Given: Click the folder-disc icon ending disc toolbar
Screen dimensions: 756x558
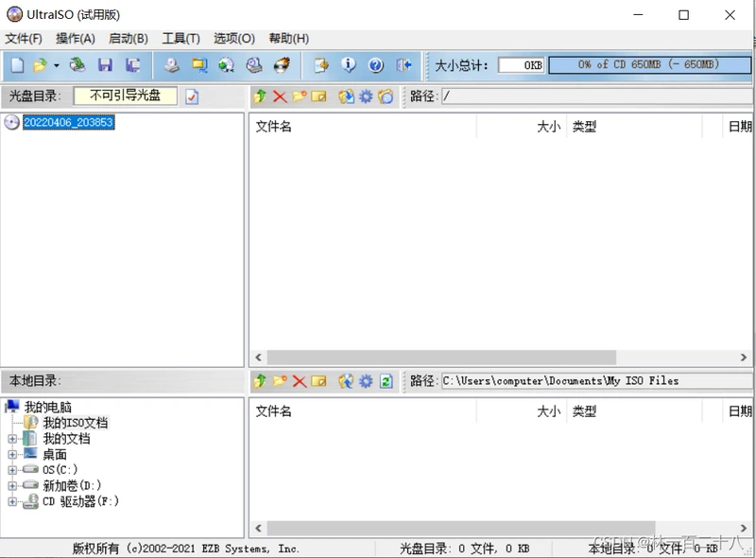Looking at the screenshot, I should [x=386, y=96].
